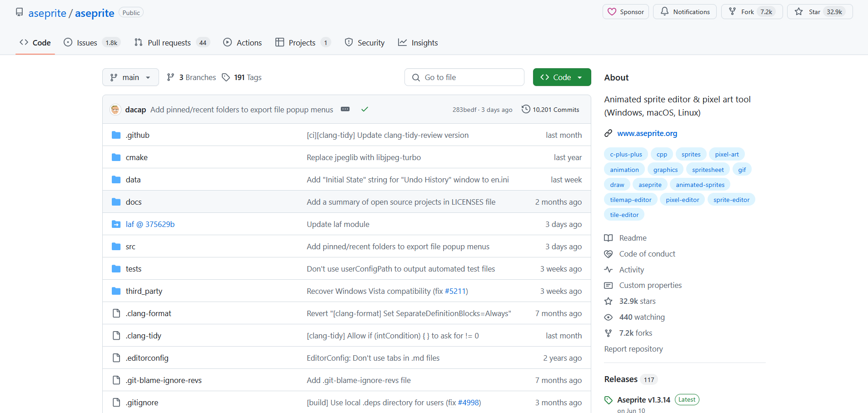Open the src folder icon

(116, 247)
